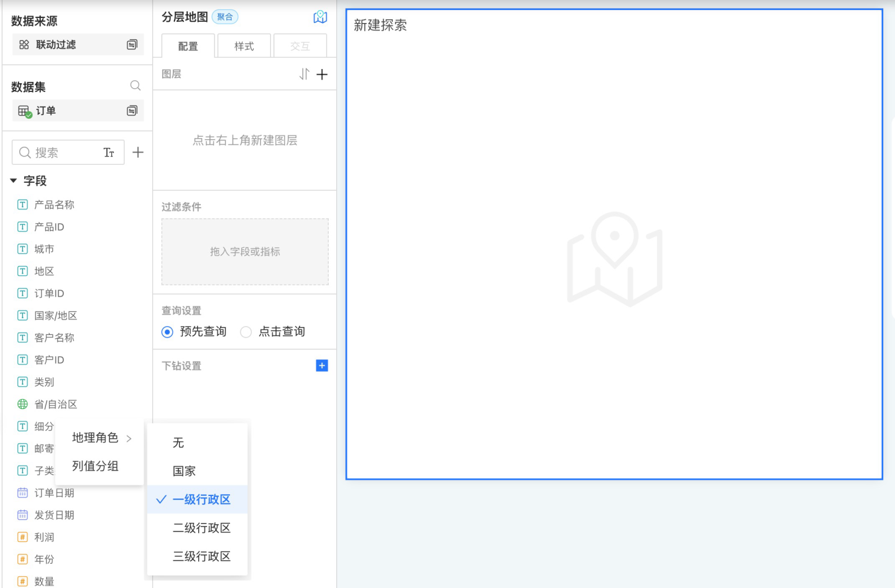Select the 预先查询 radio option
Image resolution: width=895 pixels, height=588 pixels.
tap(167, 332)
